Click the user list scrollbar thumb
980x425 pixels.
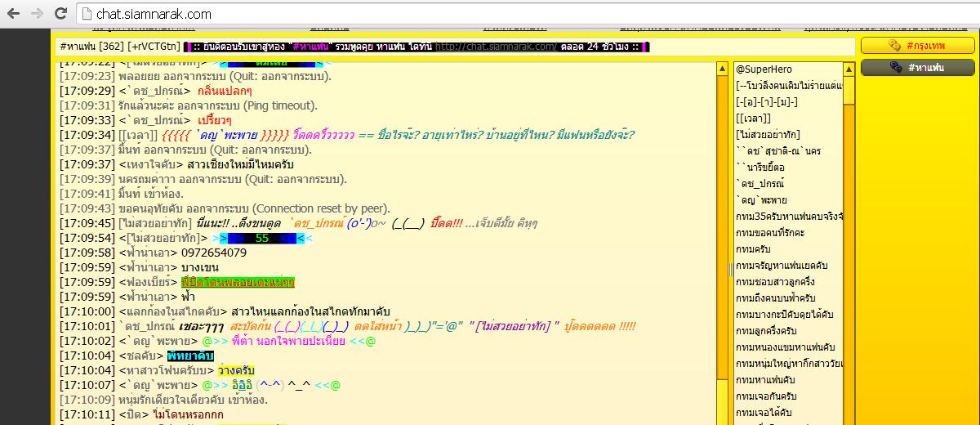pyautogui.click(x=849, y=90)
